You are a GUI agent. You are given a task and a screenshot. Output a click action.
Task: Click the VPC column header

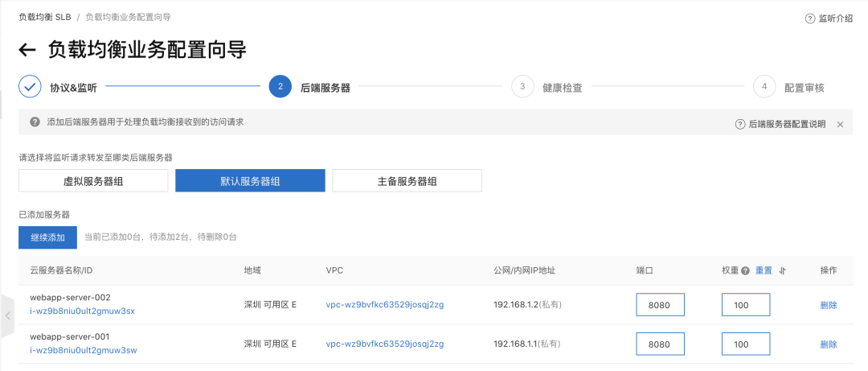(x=334, y=270)
